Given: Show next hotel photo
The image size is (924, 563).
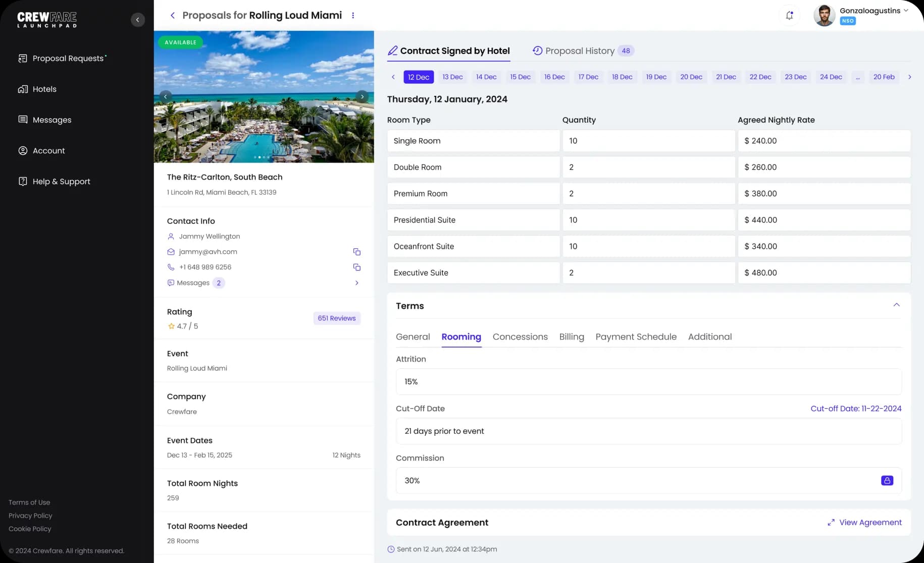Looking at the screenshot, I should click(x=362, y=96).
